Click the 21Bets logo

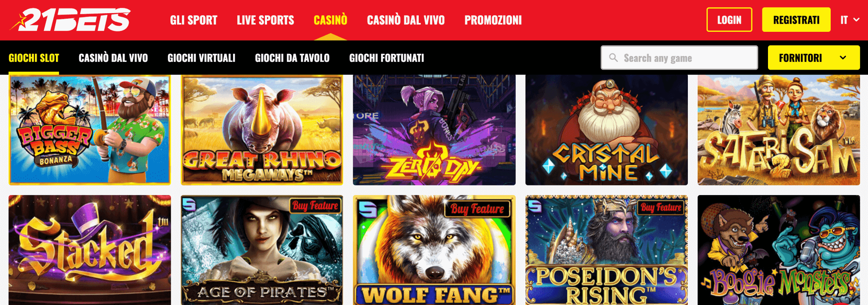pos(70,20)
